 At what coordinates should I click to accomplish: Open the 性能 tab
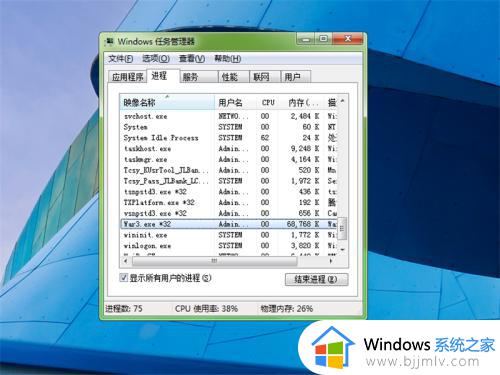[x=234, y=77]
